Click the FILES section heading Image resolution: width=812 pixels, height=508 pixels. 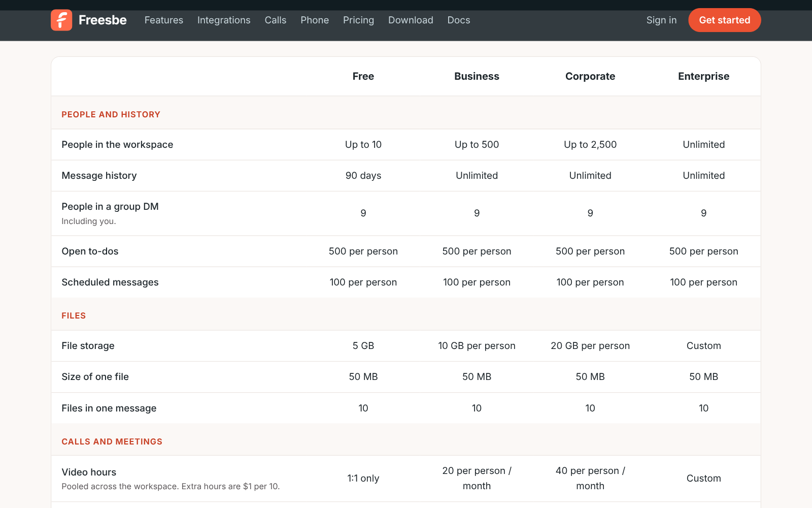click(x=74, y=316)
